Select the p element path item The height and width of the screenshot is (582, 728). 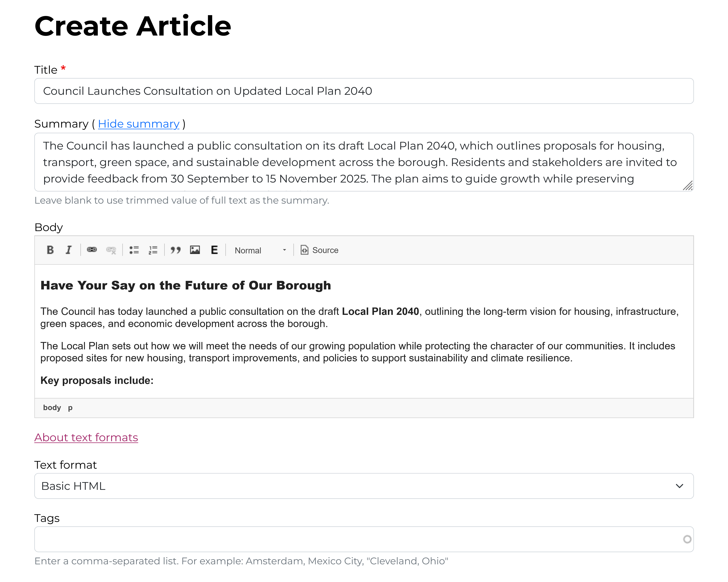tap(70, 408)
